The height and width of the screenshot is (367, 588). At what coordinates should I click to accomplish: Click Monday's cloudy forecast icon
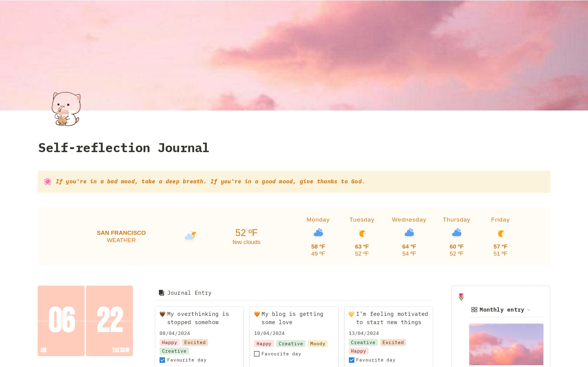tap(318, 233)
